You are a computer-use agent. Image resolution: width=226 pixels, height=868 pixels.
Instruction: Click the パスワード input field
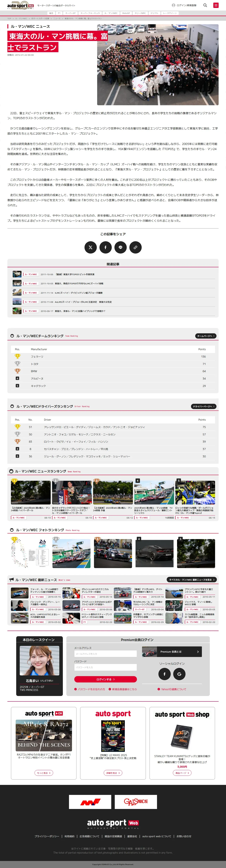point(106,667)
